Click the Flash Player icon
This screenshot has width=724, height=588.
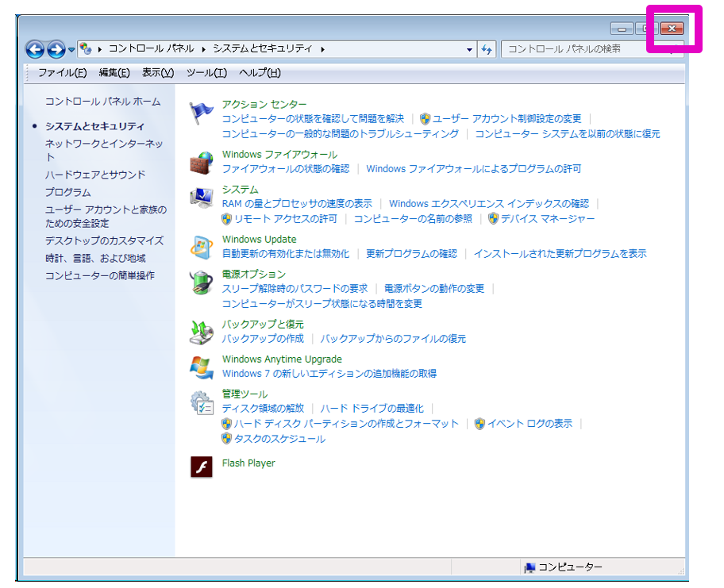click(x=202, y=467)
